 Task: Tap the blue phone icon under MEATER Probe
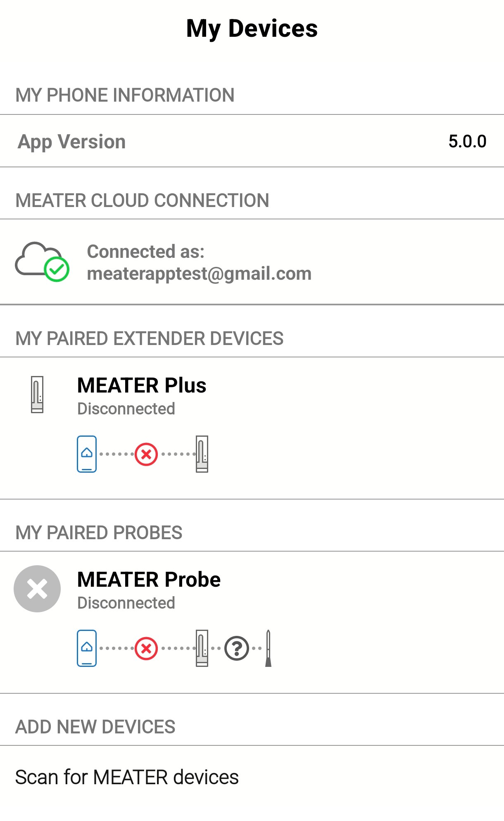[87, 648]
